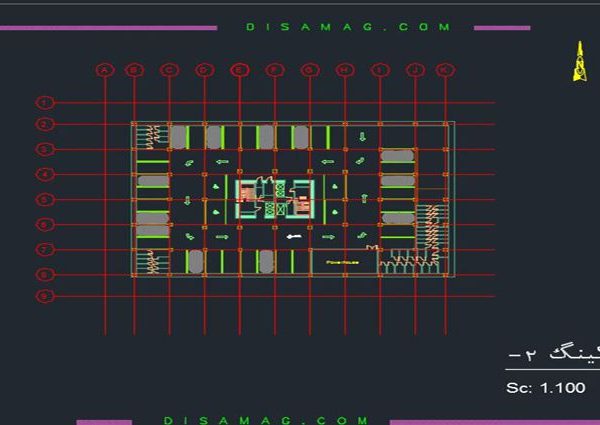Select column grid bubble C
This screenshot has height=425, width=600.
click(169, 70)
